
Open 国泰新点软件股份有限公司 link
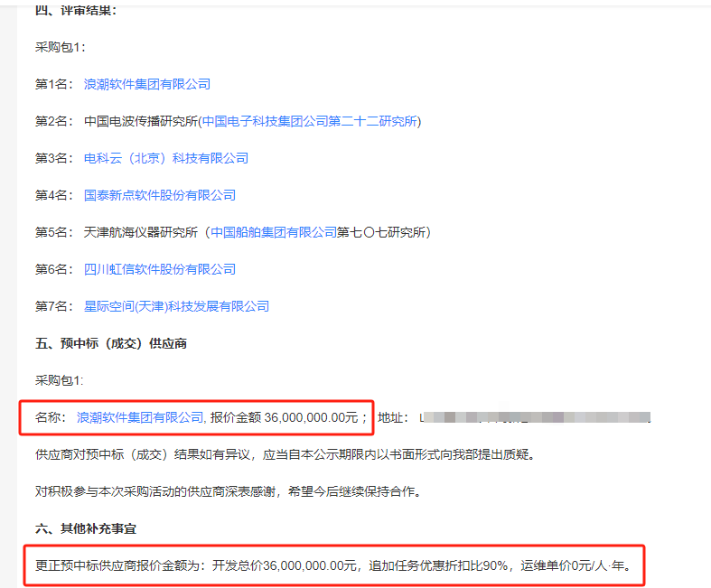[x=160, y=195]
